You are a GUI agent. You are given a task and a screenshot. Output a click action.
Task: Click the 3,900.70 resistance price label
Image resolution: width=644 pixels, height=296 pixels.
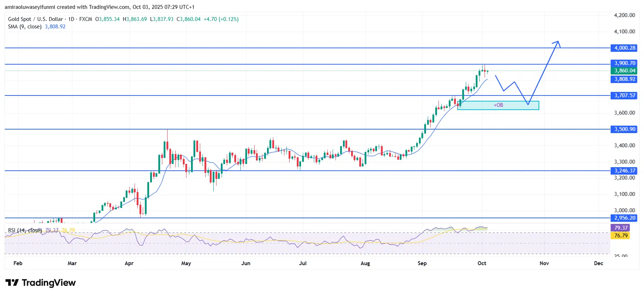pos(624,63)
